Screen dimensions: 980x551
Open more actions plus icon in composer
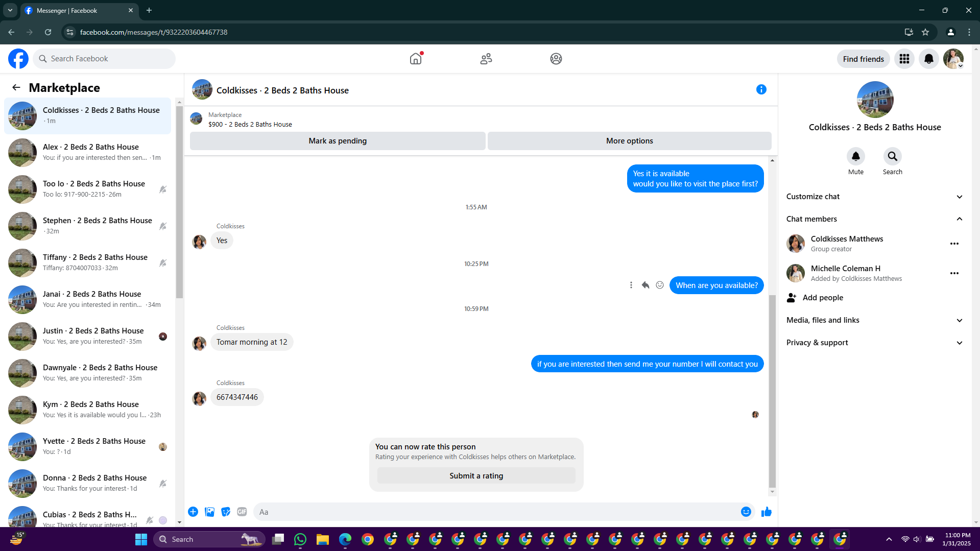(x=193, y=512)
